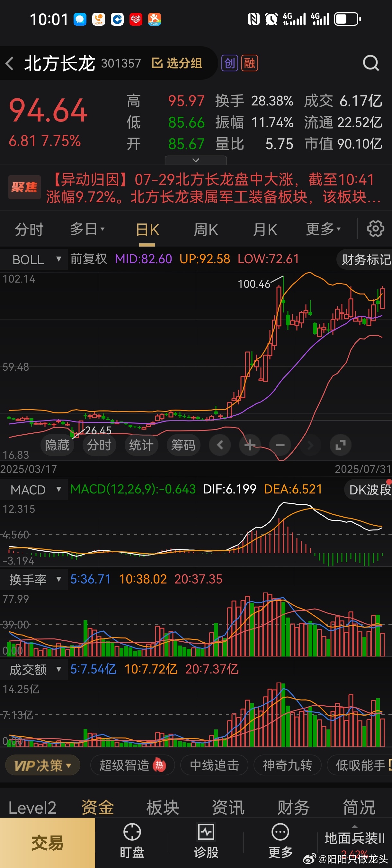This screenshot has width=392, height=868.
Task: Tap the 创 board badge
Action: point(230,63)
